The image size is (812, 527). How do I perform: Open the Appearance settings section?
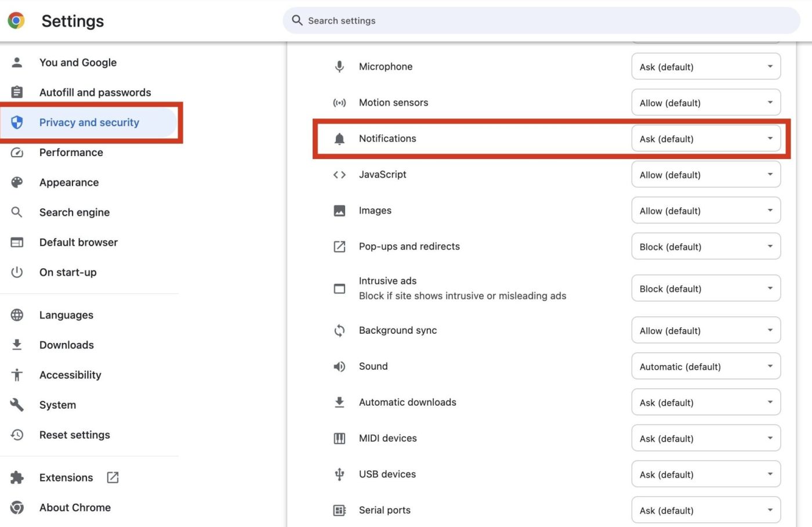point(69,182)
